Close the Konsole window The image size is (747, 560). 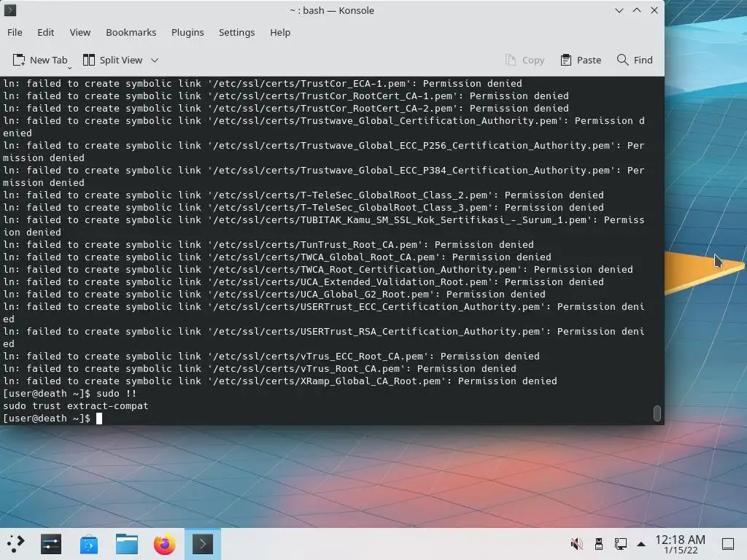654,10
